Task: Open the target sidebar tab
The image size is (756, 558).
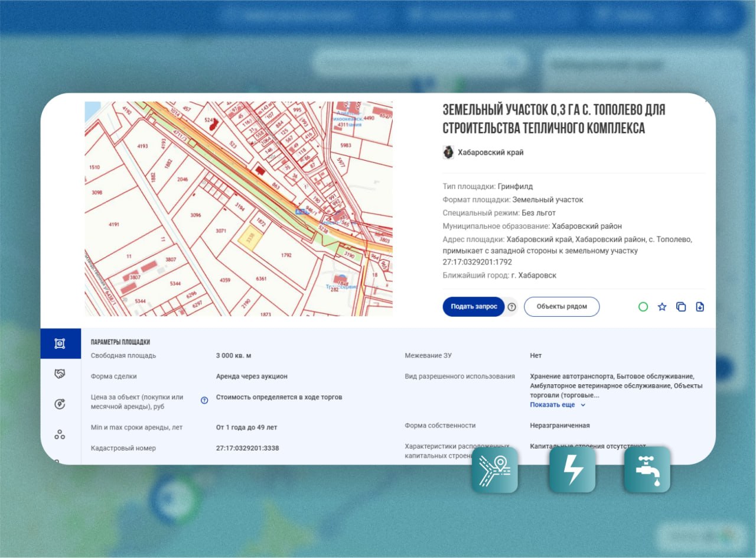Action: (60, 404)
